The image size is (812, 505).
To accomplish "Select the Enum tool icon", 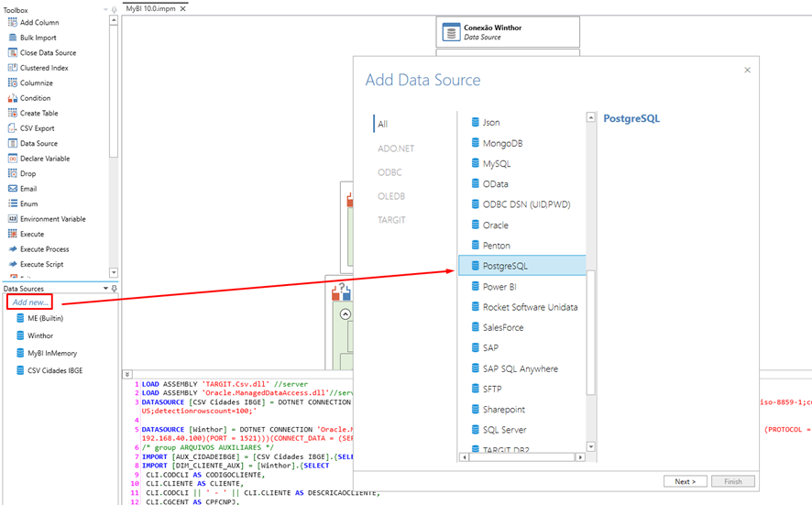I will tap(13, 203).
